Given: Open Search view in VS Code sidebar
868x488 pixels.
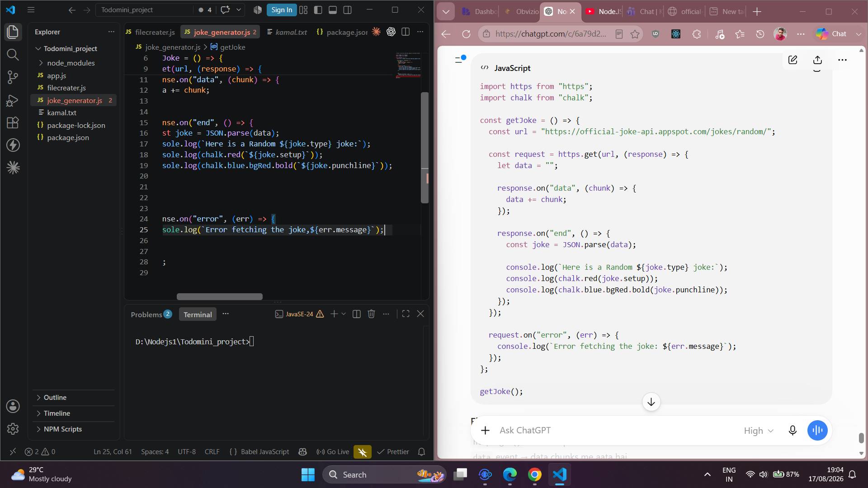Looking at the screenshot, I should (x=13, y=55).
